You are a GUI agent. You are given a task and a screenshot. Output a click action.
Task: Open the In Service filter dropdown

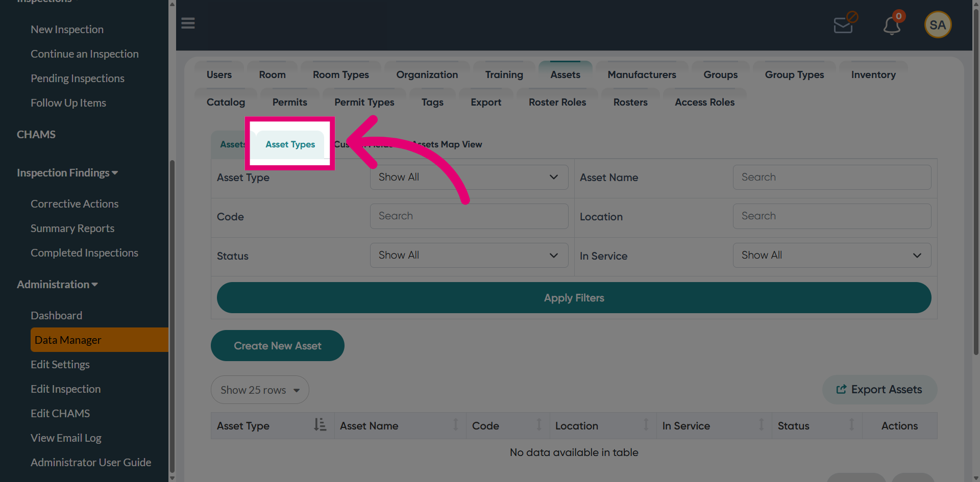[832, 255]
